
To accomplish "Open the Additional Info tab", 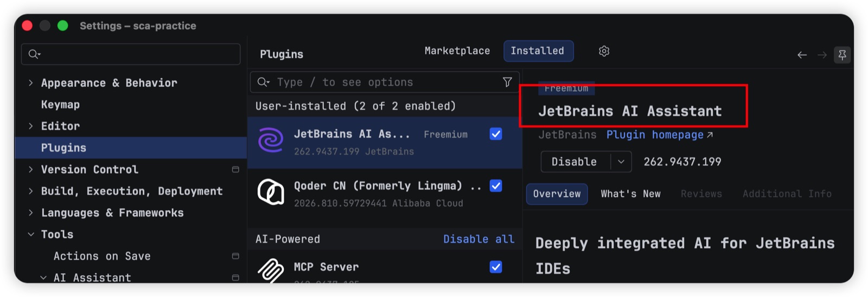I will (x=787, y=194).
